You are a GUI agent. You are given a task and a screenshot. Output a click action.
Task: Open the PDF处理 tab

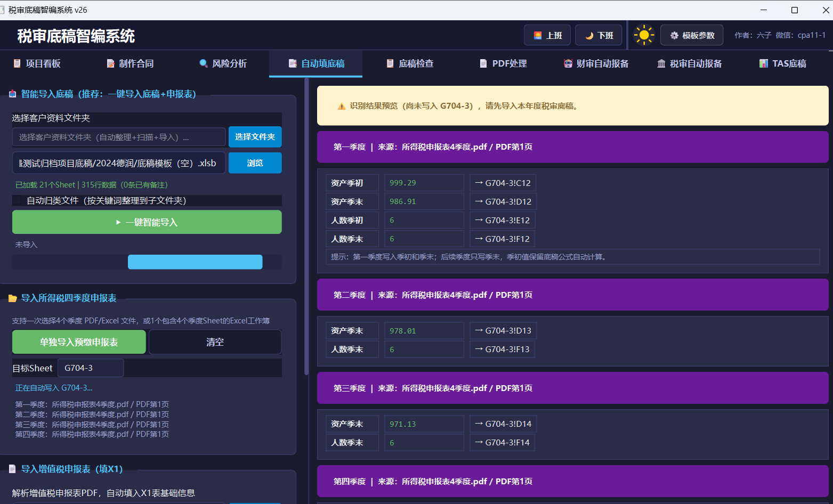pyautogui.click(x=503, y=63)
